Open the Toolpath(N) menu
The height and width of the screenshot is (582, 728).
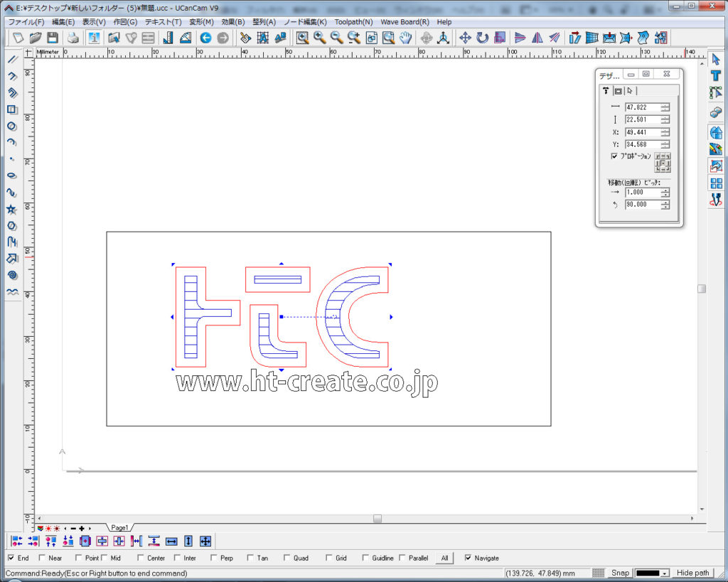pyautogui.click(x=353, y=22)
